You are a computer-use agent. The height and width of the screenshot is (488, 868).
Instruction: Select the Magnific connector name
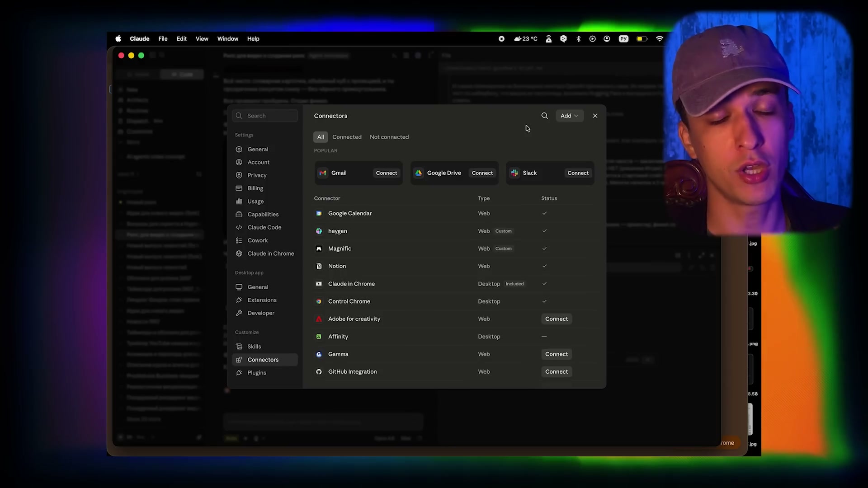[340, 249]
